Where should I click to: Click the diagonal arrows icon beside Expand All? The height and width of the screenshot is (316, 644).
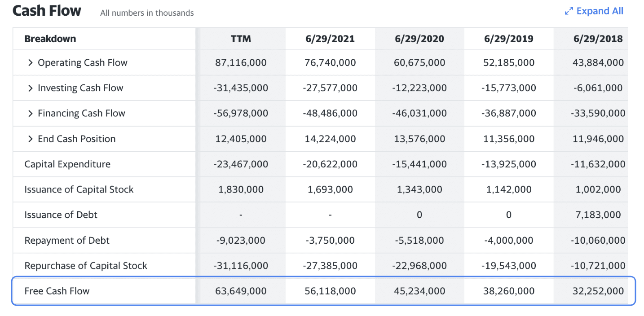569,11
